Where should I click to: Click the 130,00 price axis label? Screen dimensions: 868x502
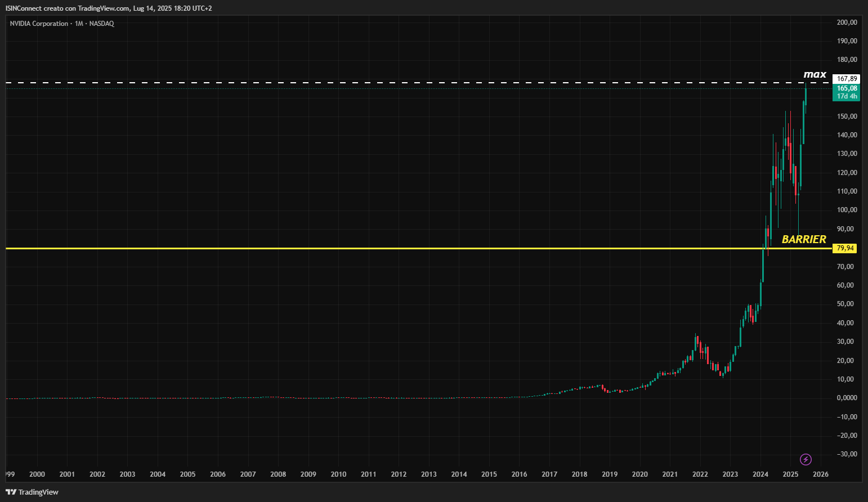pos(847,154)
